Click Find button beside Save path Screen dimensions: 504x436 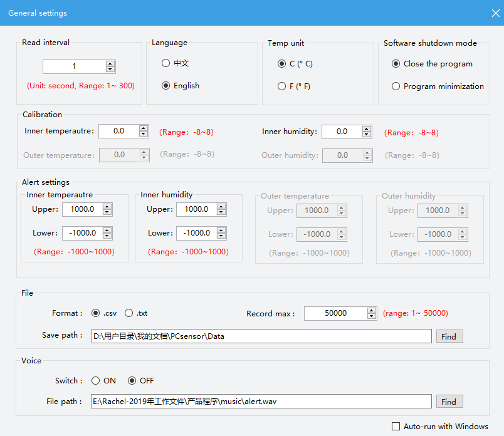pyautogui.click(x=449, y=336)
